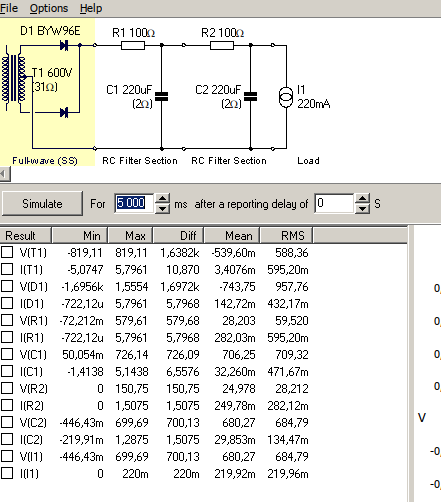441x502 pixels.
Task: Tick the V(I1) result checkbox
Action: (7, 456)
